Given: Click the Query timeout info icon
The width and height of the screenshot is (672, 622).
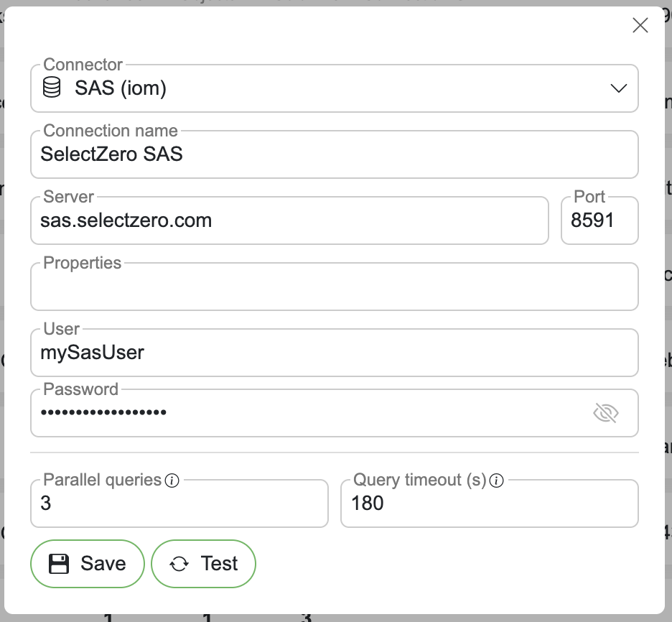Looking at the screenshot, I should click(x=496, y=481).
